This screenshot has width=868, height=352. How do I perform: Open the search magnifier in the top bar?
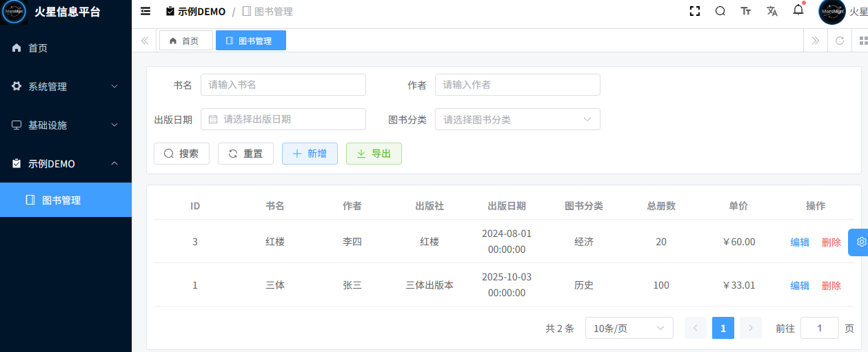[x=720, y=11]
